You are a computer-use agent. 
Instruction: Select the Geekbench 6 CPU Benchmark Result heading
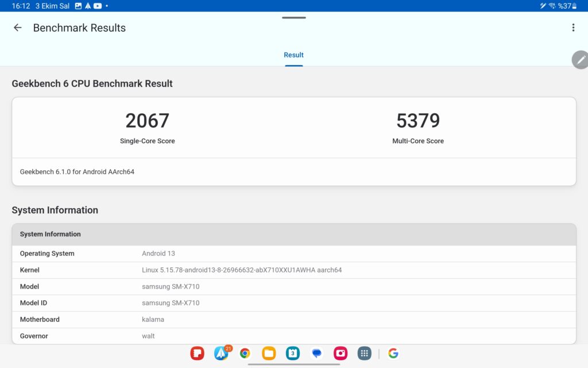click(92, 83)
